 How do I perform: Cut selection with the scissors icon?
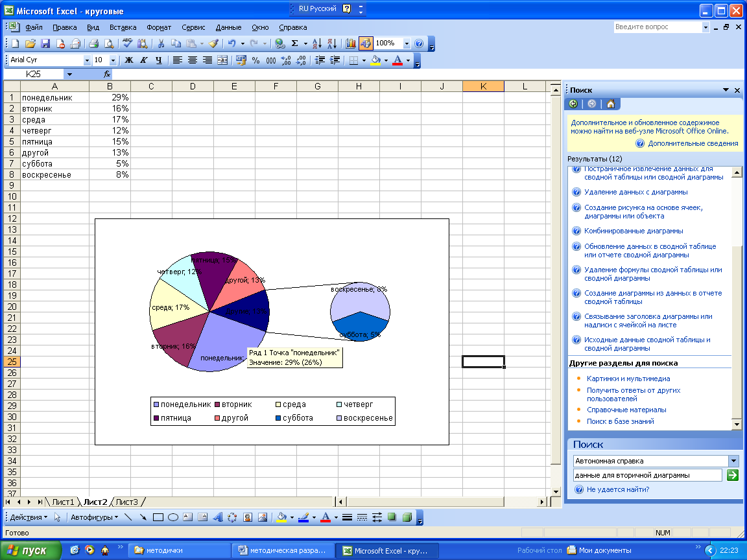click(x=161, y=44)
